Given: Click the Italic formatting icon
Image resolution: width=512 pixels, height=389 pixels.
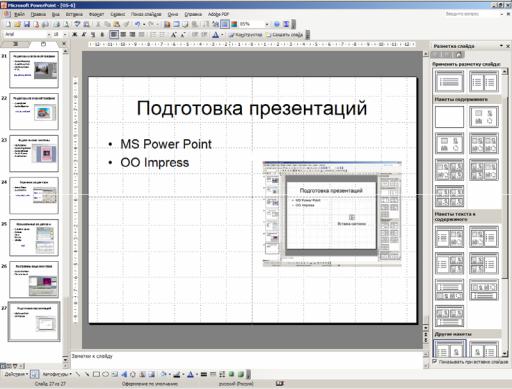Looking at the screenshot, I should [84, 34].
